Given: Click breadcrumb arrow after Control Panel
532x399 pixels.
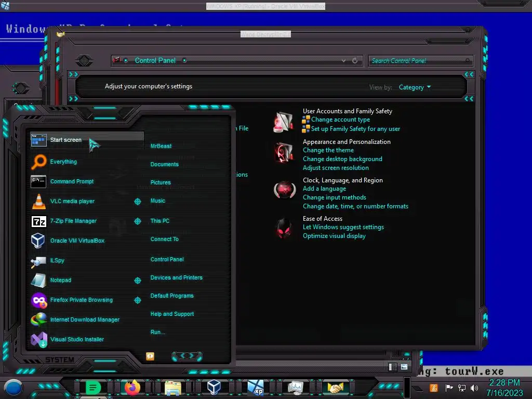Looking at the screenshot, I should 184,60.
